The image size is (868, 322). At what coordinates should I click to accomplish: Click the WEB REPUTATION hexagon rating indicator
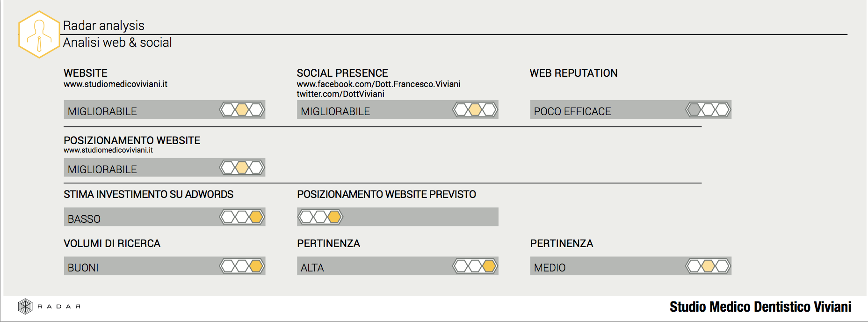[x=708, y=110]
